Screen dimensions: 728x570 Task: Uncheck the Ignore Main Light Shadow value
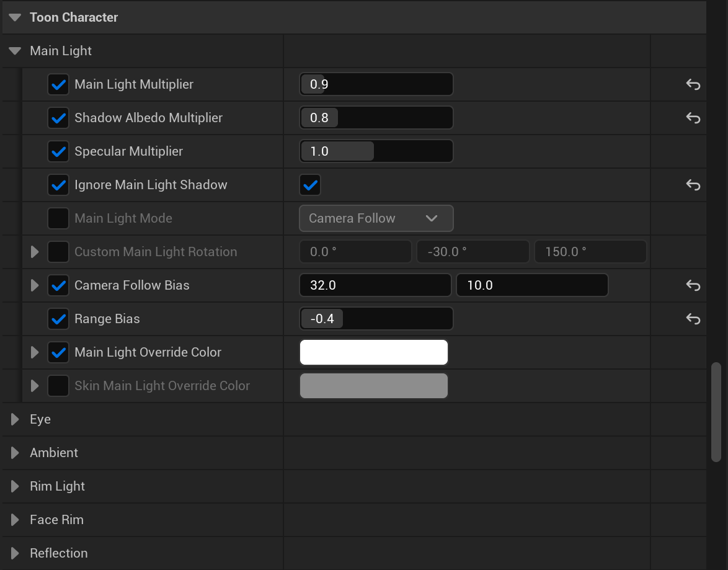(x=310, y=185)
